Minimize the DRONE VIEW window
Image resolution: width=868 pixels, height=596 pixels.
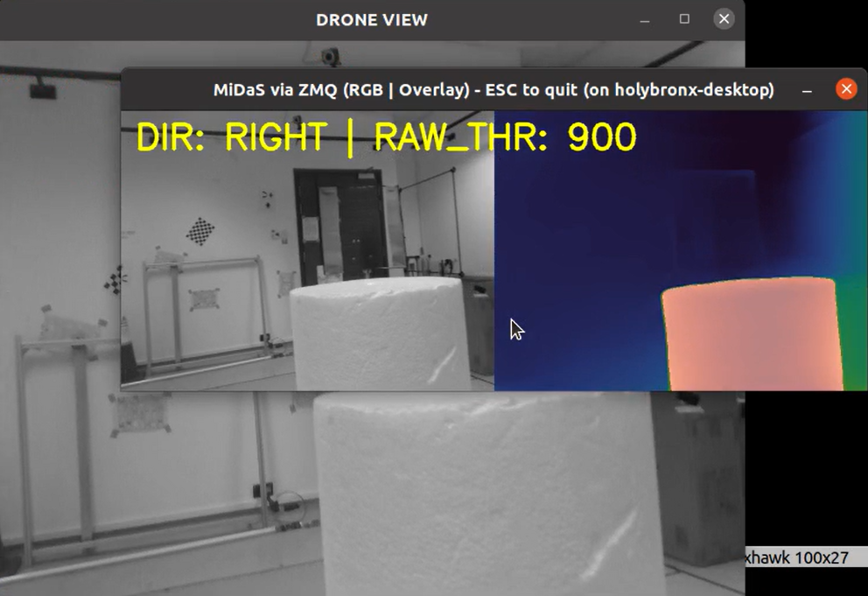coord(644,20)
